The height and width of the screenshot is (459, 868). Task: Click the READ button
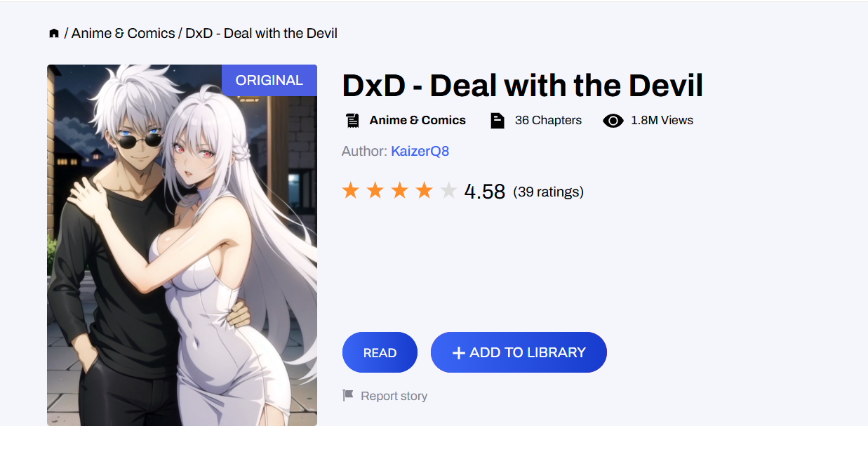(380, 352)
